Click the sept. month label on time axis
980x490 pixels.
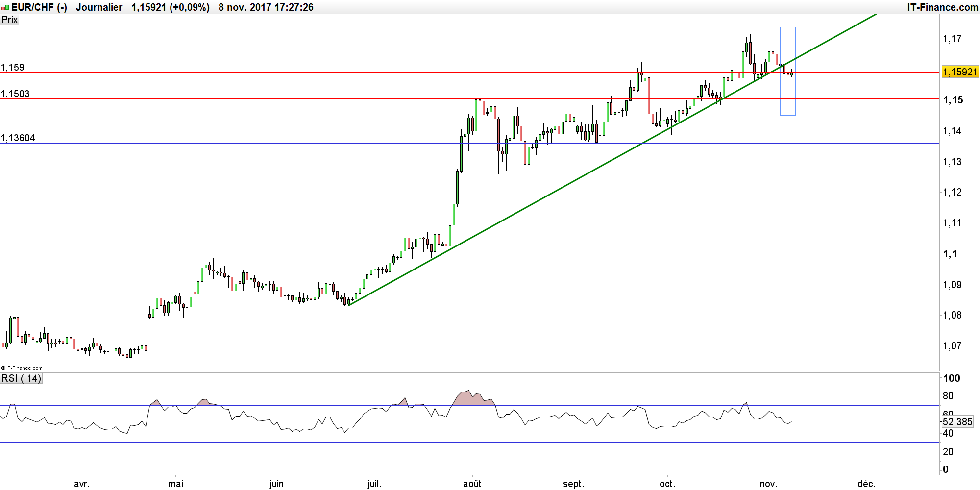[573, 484]
